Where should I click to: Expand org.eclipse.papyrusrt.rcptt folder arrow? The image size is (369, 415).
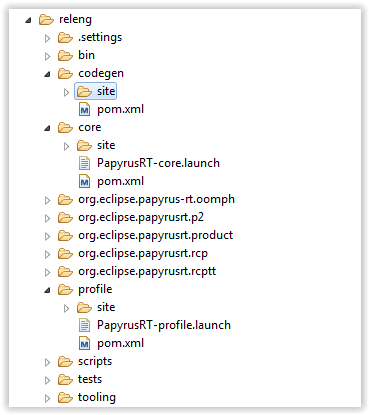click(x=47, y=272)
